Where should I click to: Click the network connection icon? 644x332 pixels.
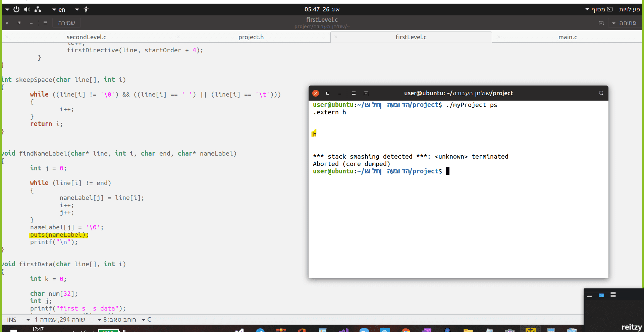38,9
